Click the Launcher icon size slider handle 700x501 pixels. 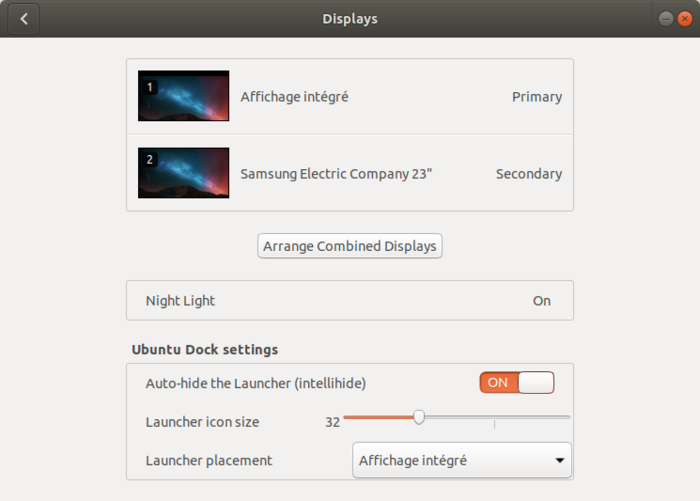(x=419, y=417)
